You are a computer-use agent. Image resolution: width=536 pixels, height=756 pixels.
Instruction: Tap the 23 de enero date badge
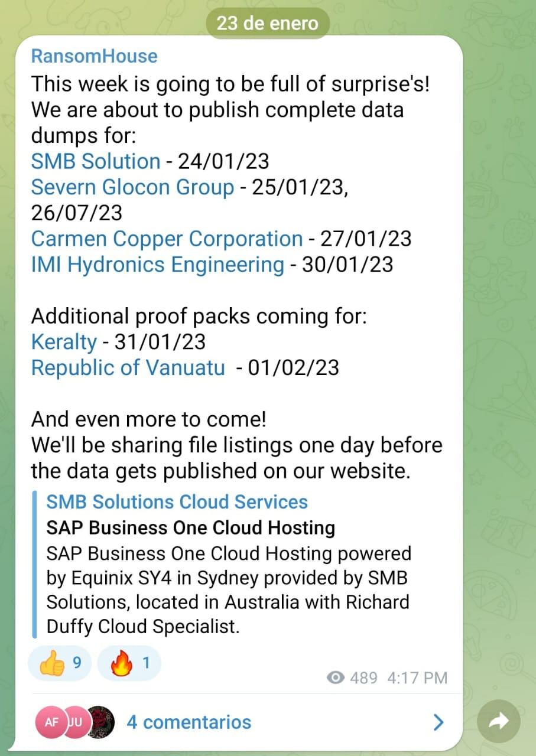click(268, 24)
